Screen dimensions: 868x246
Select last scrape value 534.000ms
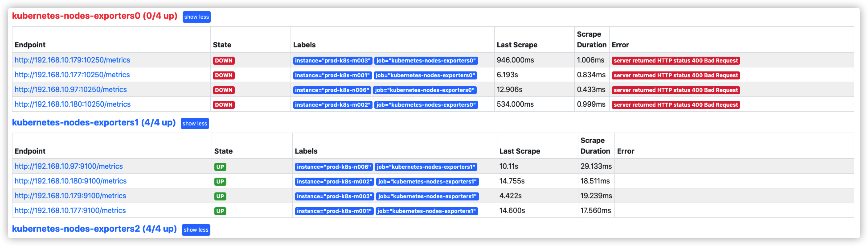(x=515, y=104)
